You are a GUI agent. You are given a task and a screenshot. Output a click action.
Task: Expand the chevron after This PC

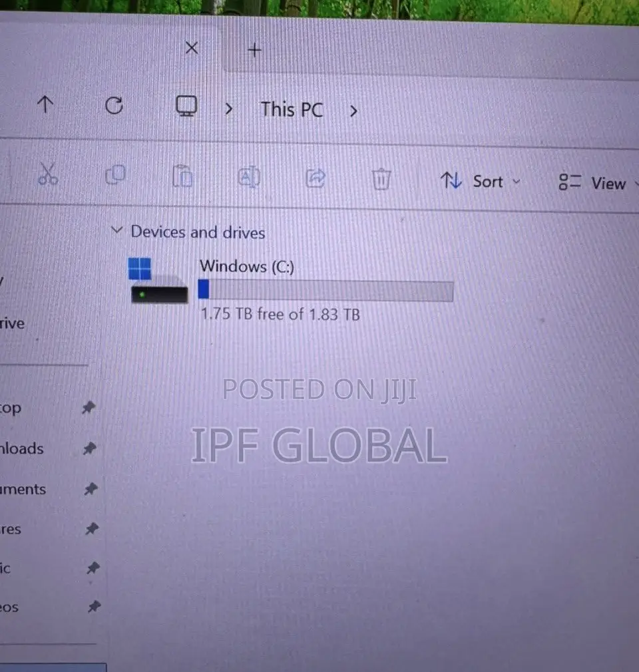pos(353,111)
